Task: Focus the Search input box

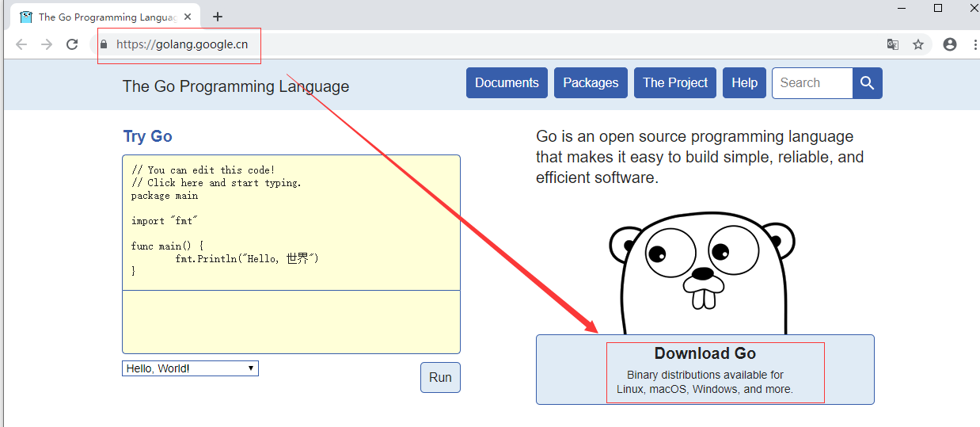Action: tap(812, 83)
